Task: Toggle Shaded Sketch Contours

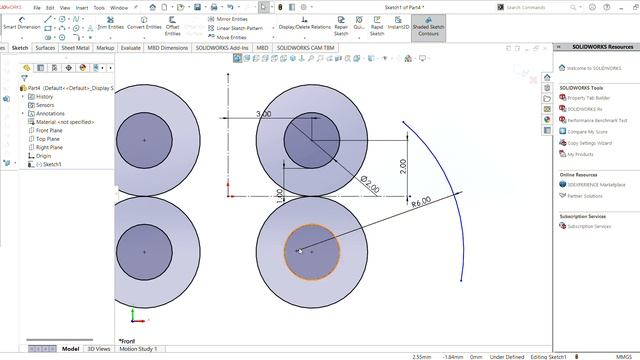Action: (428, 27)
